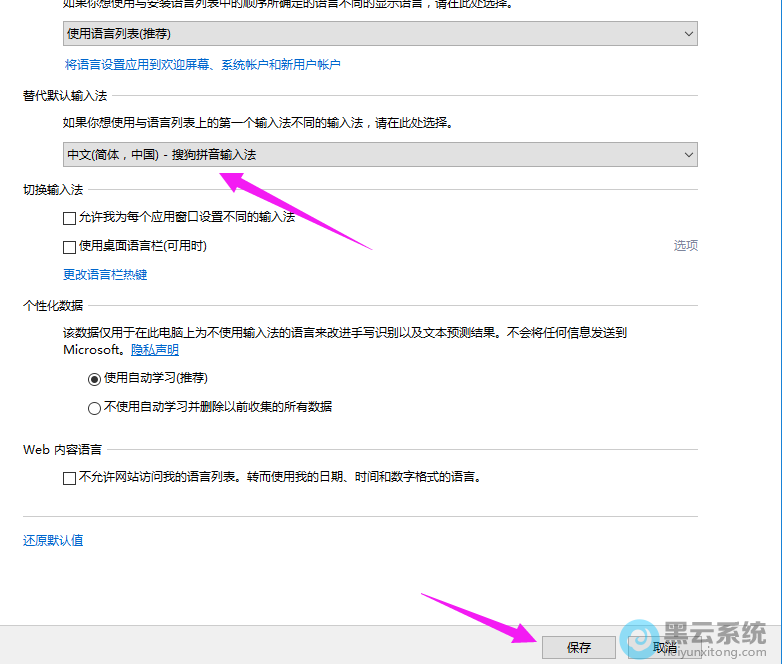Expand the 中文(简体，中国) - 搜狗拼音输入法 dropdown
782x664 pixels.
(x=370, y=155)
